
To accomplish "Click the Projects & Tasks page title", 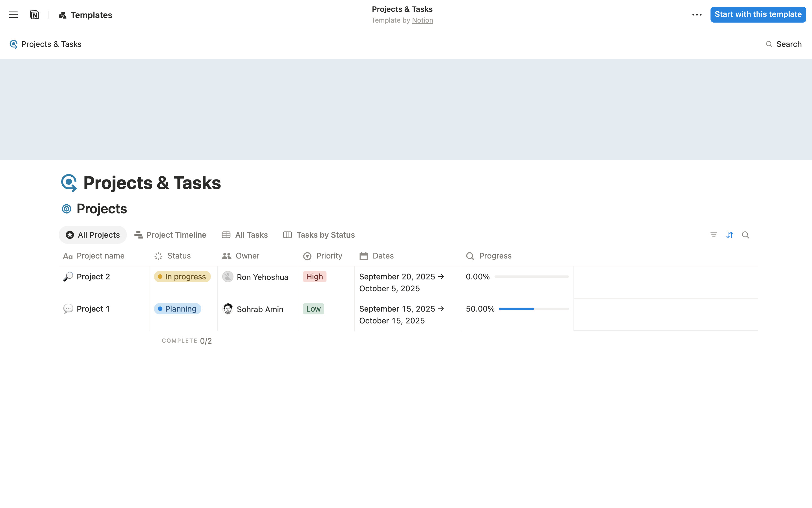I will 152,183.
